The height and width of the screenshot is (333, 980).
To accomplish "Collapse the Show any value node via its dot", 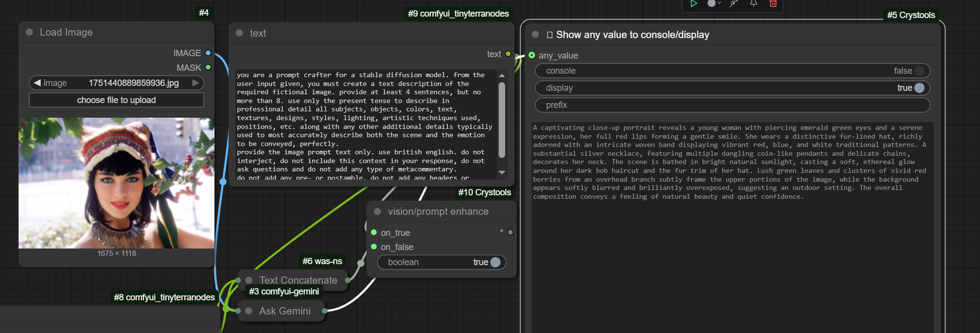I will [x=535, y=35].
